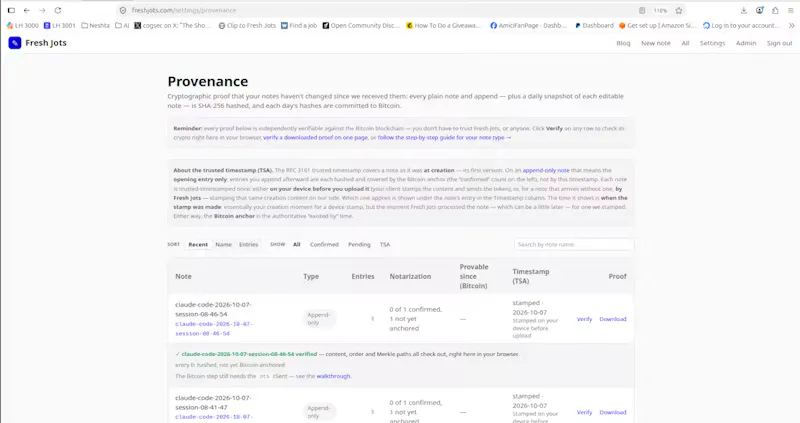Download the session-08-46-54 proof
Viewport: 800px width, 423px height.
(x=613, y=319)
